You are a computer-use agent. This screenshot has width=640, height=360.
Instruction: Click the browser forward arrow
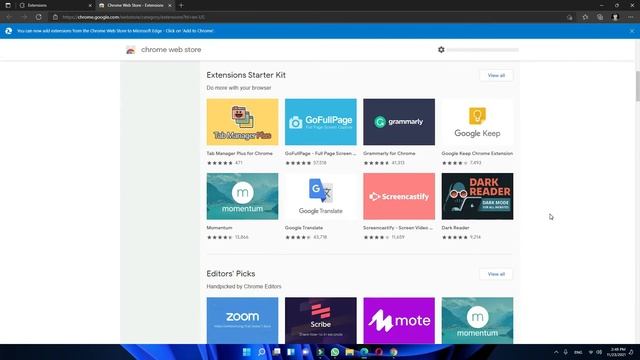click(24, 17)
